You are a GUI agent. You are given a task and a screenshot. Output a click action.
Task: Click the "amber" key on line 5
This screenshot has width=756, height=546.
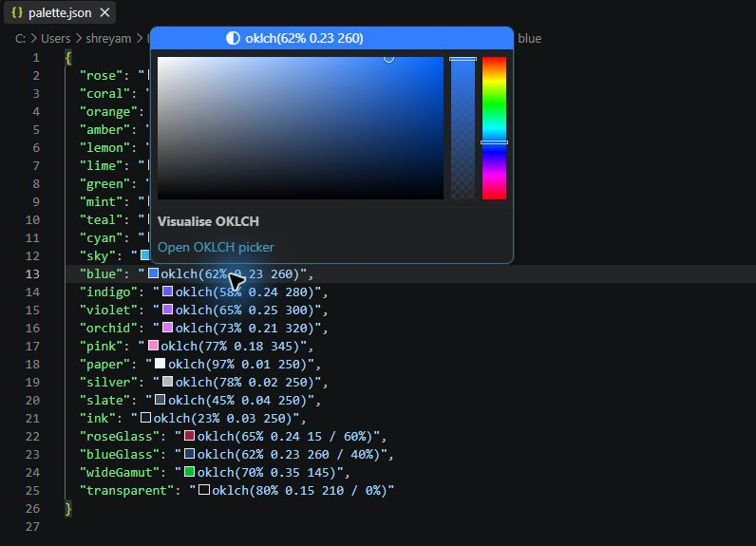pos(104,130)
